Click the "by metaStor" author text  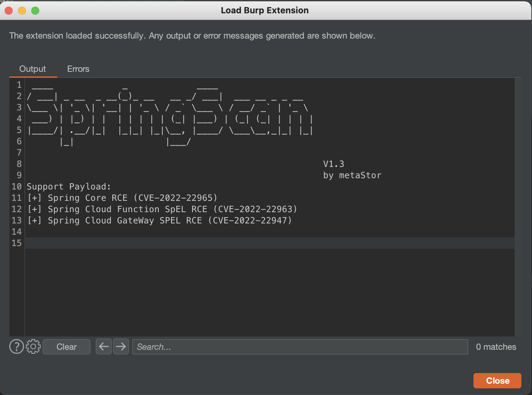coord(352,175)
